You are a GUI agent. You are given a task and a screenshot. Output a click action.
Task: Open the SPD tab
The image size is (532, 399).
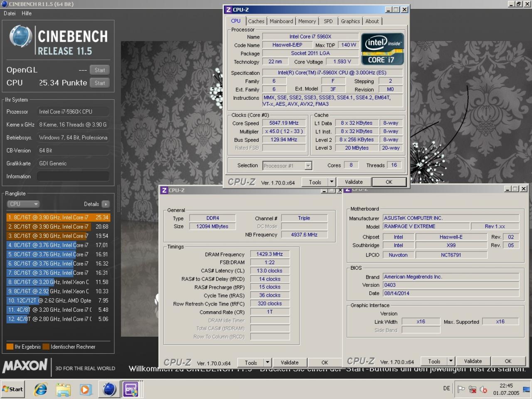[328, 21]
